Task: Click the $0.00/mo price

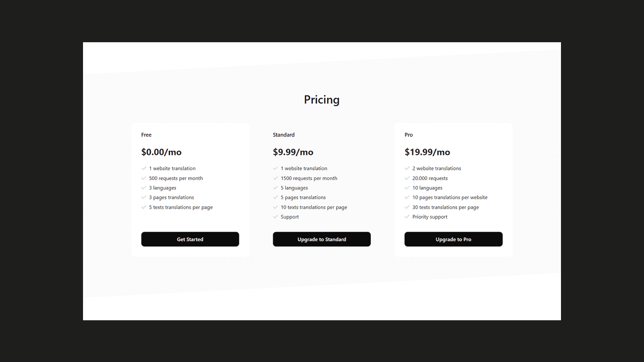Action: (162, 152)
